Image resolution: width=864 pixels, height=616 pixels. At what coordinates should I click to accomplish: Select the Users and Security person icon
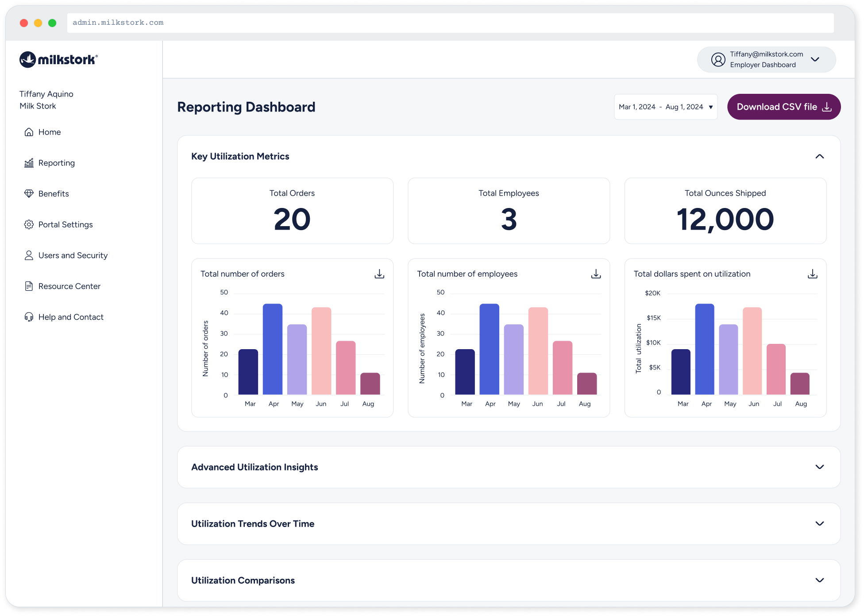point(29,255)
